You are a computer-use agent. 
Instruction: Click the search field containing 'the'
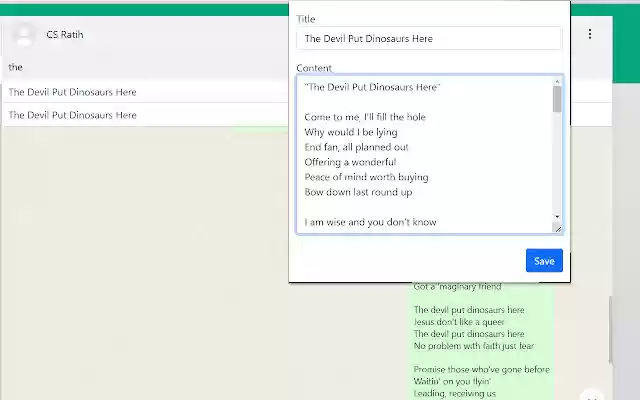pos(145,67)
